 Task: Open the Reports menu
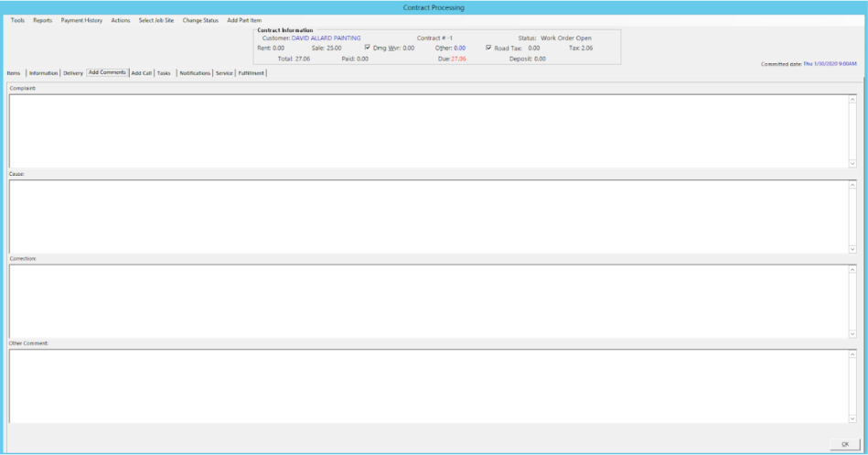(x=43, y=20)
